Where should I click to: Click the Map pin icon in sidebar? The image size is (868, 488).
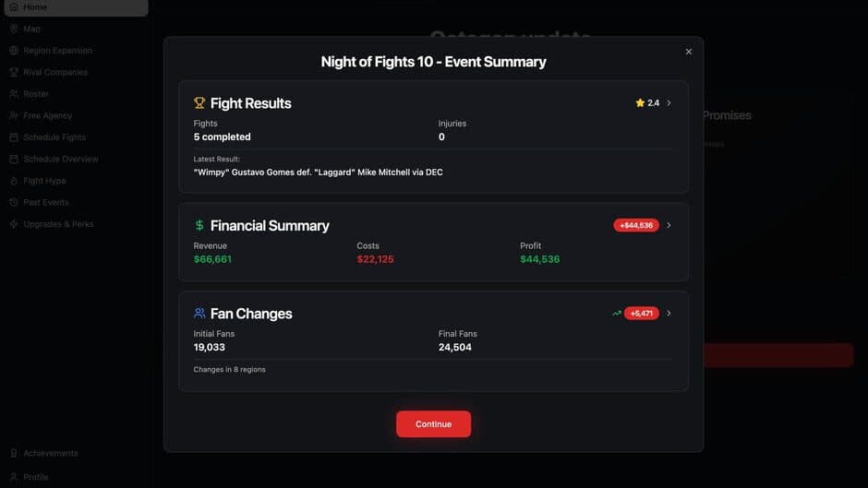(14, 29)
